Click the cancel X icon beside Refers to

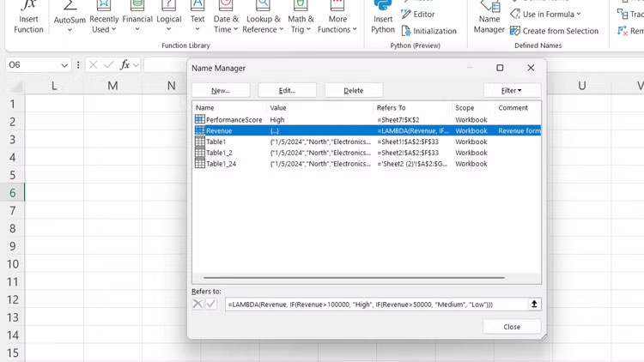pos(197,305)
